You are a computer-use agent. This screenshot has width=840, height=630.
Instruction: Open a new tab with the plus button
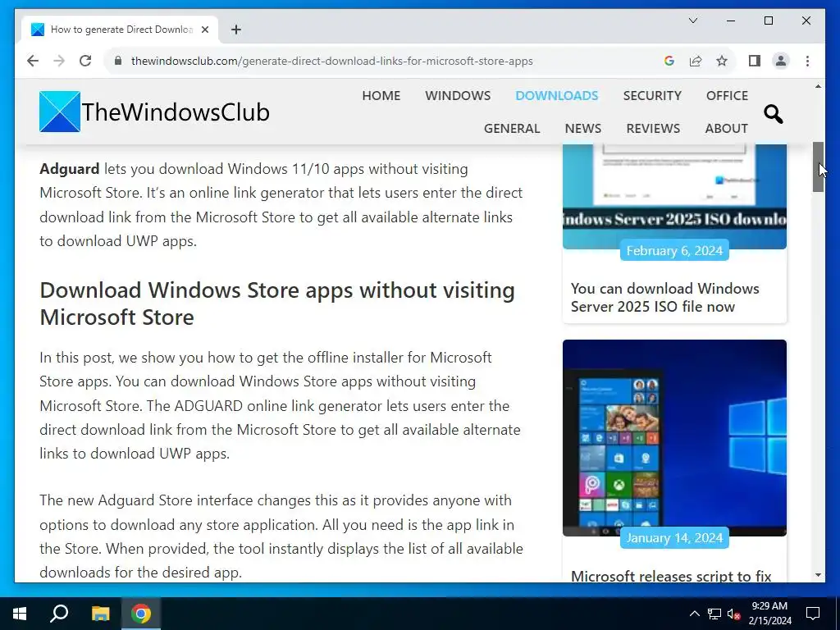(x=236, y=30)
